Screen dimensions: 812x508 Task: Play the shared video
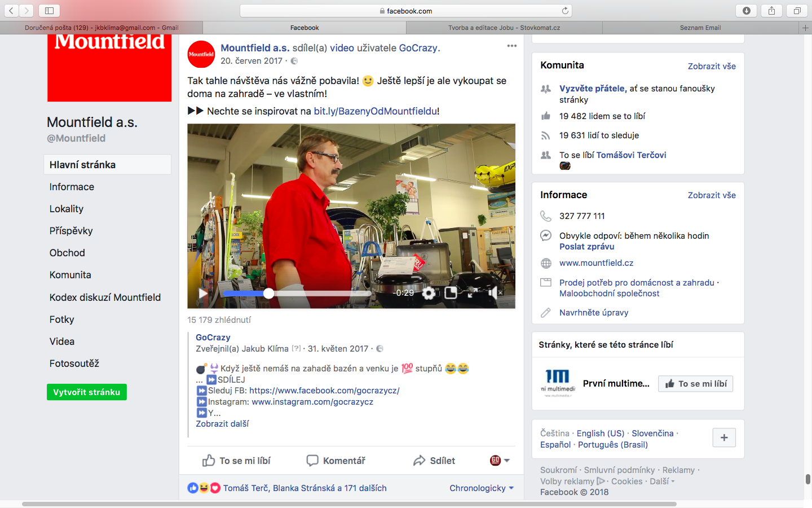coord(203,293)
